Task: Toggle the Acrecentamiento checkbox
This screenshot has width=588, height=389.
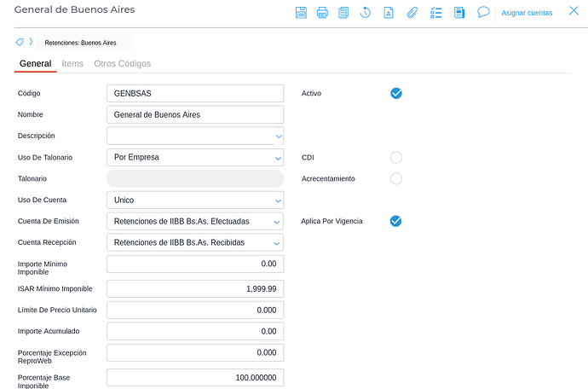Action: point(395,179)
